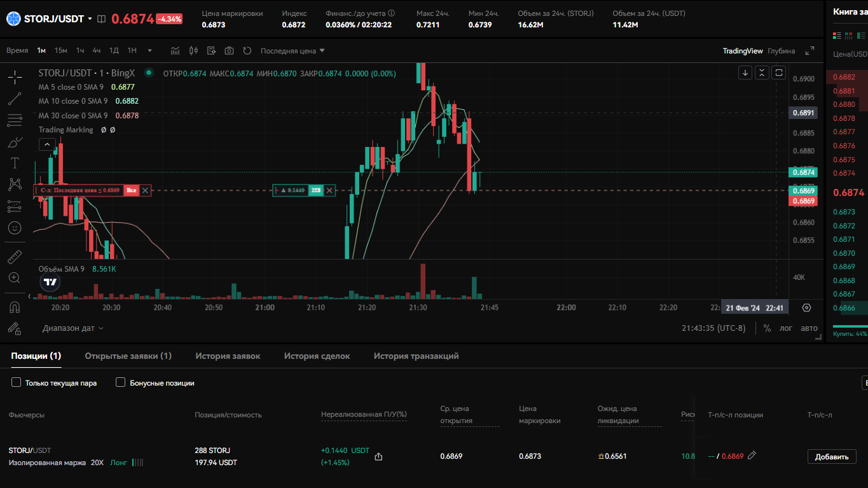Click the 20X leverage label
The height and width of the screenshot is (488, 868).
[97, 463]
